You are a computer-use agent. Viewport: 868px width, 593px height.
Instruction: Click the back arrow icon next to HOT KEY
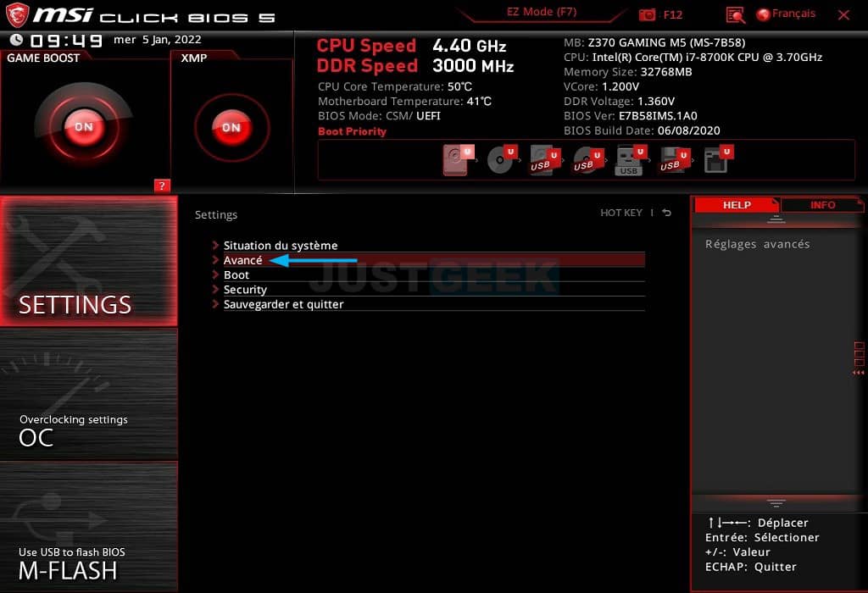point(666,213)
